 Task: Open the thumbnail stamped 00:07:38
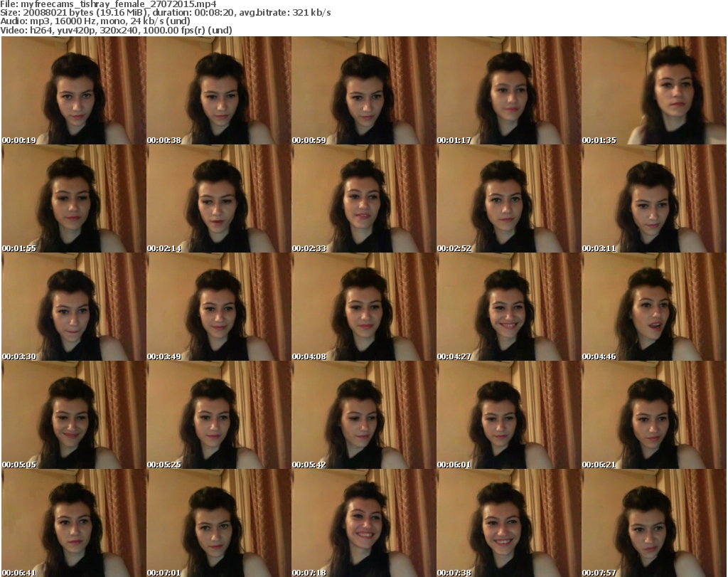(x=509, y=523)
